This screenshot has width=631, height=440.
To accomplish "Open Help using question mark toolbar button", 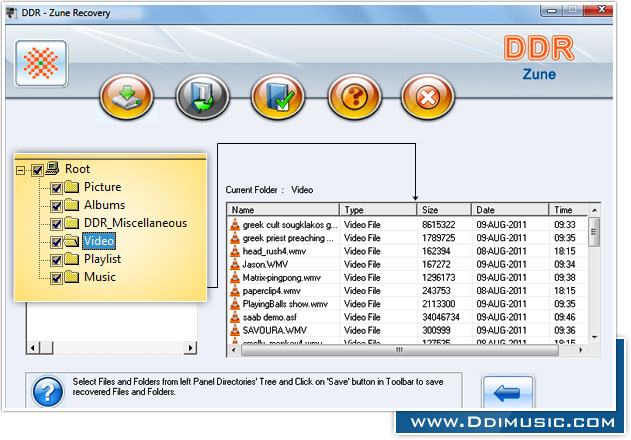I will coord(354,97).
